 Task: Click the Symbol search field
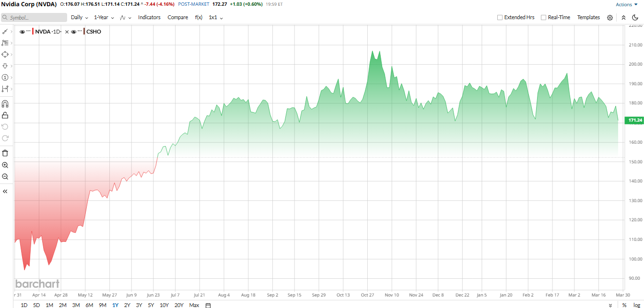point(34,17)
